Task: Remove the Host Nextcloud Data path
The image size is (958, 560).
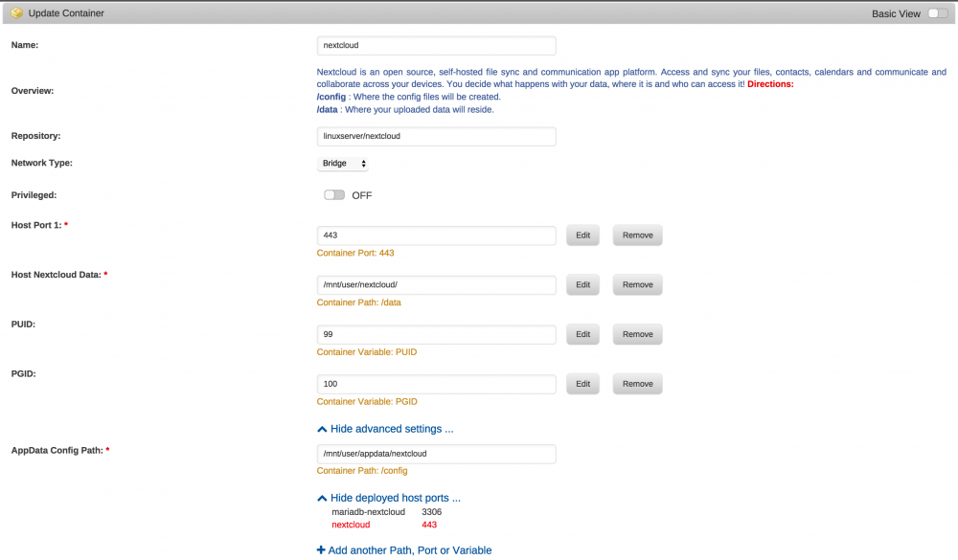Action: [637, 284]
